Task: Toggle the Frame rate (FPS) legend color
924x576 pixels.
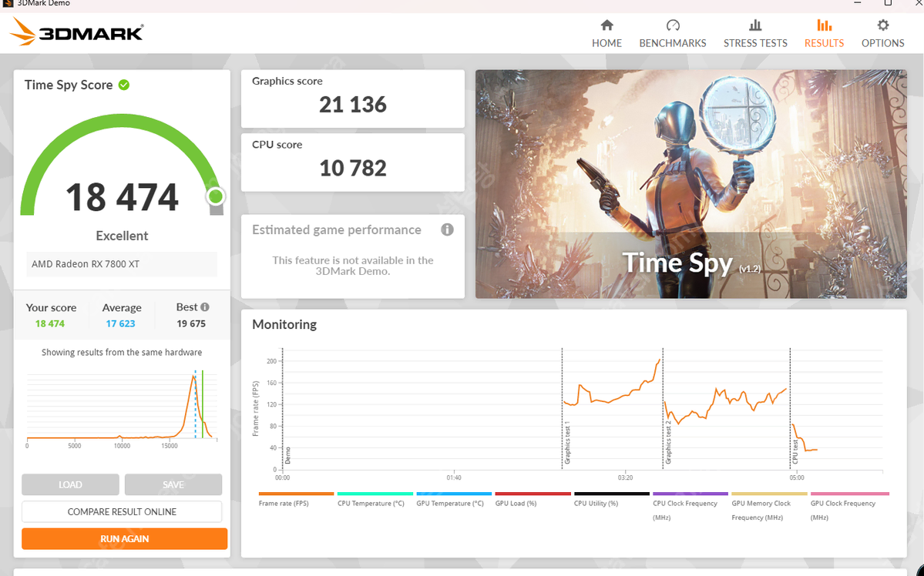Action: coord(296,494)
